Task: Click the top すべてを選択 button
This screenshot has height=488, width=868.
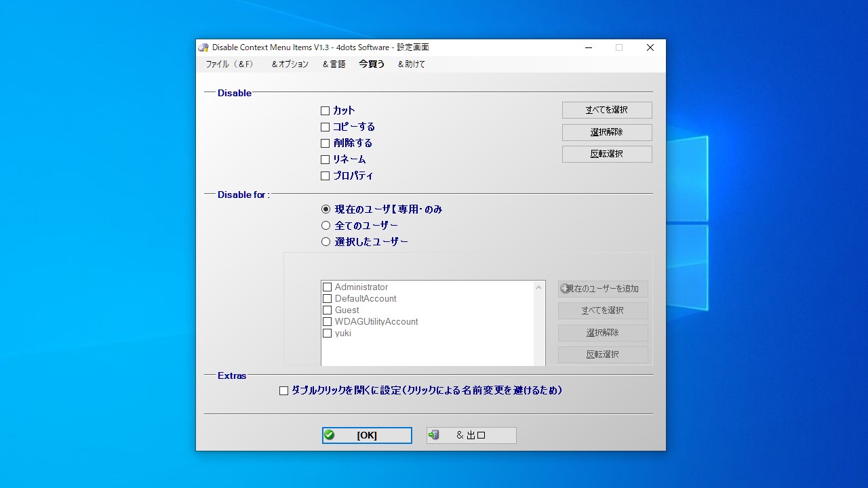Action: (607, 110)
